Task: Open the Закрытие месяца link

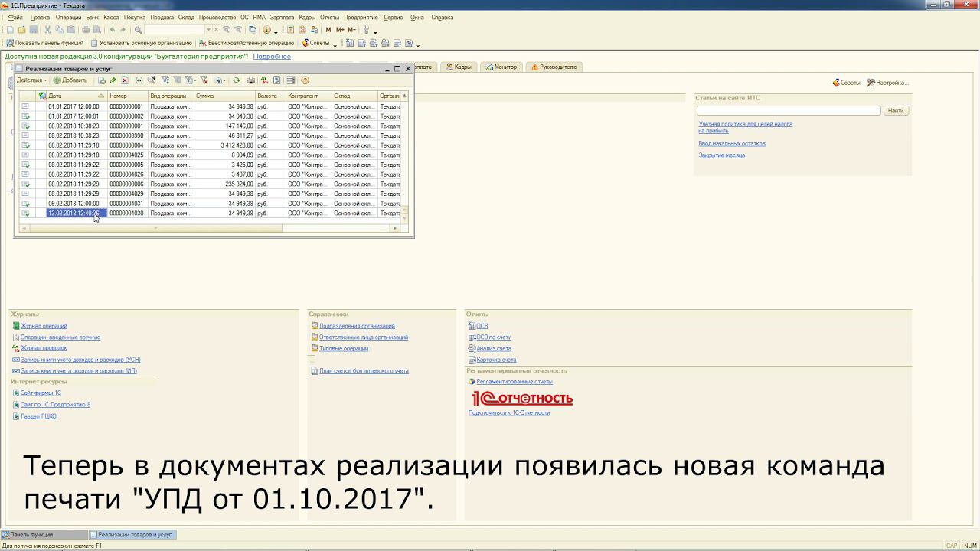Action: 721,155
